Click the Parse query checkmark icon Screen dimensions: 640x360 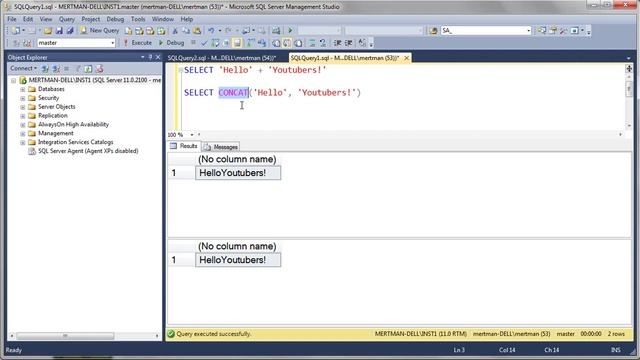[x=204, y=43]
